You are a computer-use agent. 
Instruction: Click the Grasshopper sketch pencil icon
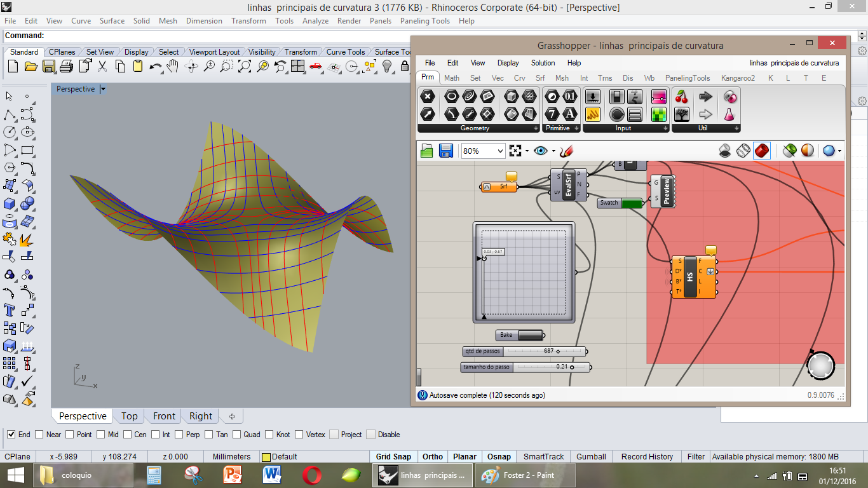(x=567, y=151)
